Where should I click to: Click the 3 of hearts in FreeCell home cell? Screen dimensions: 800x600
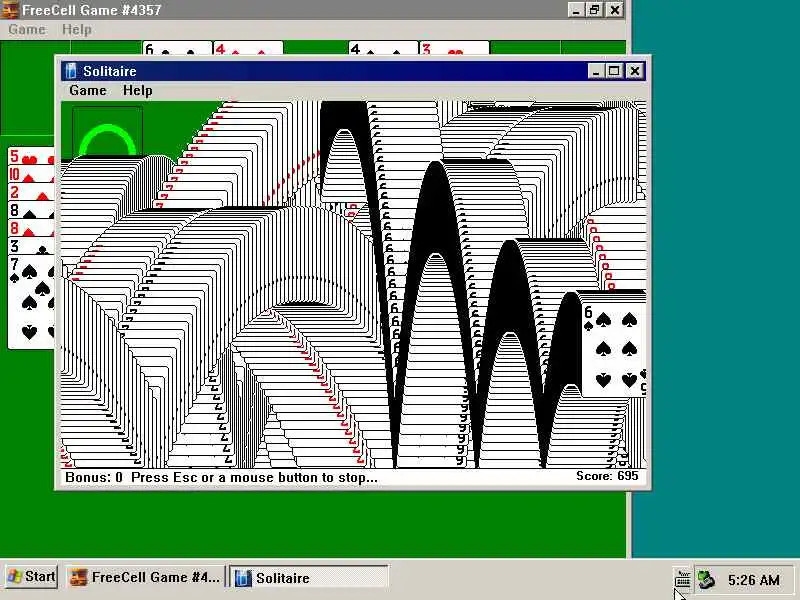tap(454, 48)
